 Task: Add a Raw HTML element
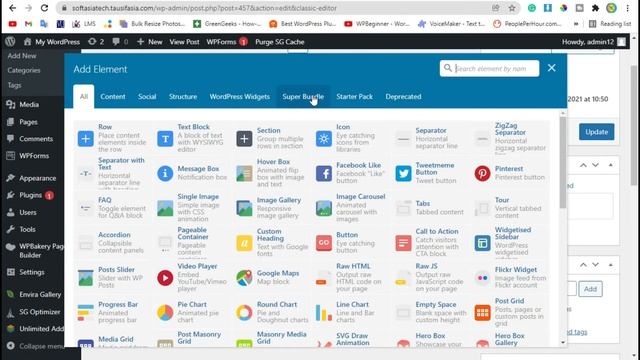(x=350, y=278)
